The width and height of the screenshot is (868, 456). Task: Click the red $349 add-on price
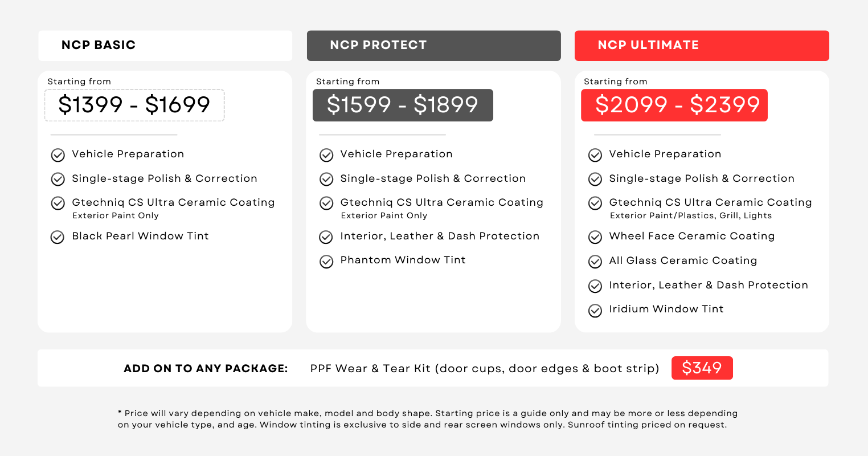[702, 368]
